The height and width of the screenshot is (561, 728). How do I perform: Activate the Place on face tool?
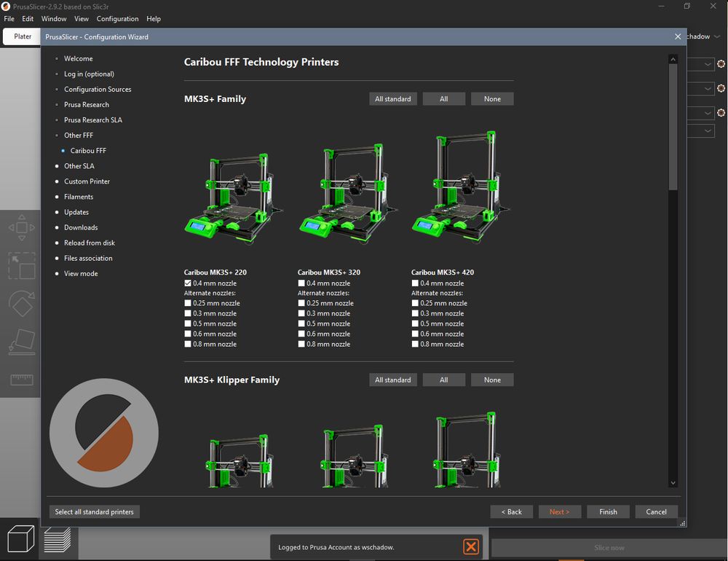click(x=21, y=342)
